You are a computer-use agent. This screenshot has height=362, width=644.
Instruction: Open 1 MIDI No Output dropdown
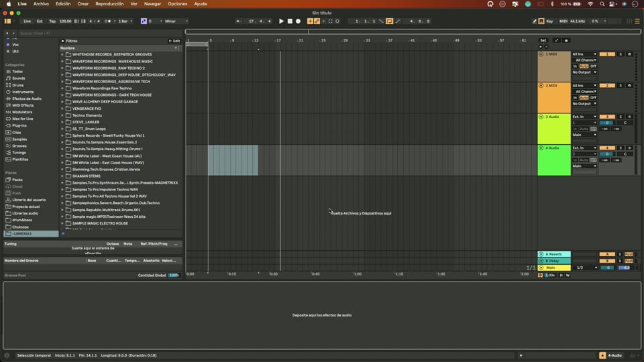[584, 72]
